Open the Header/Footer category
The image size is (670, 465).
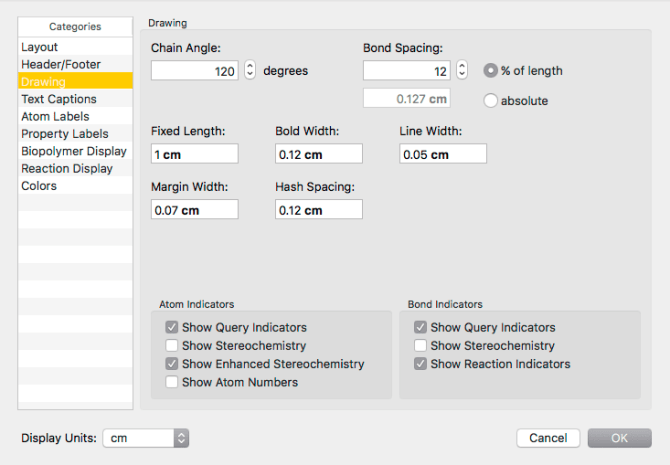pos(60,64)
